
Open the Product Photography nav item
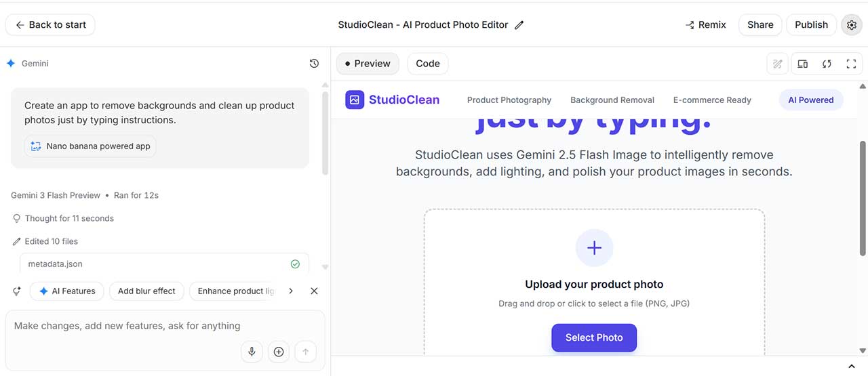coord(509,100)
